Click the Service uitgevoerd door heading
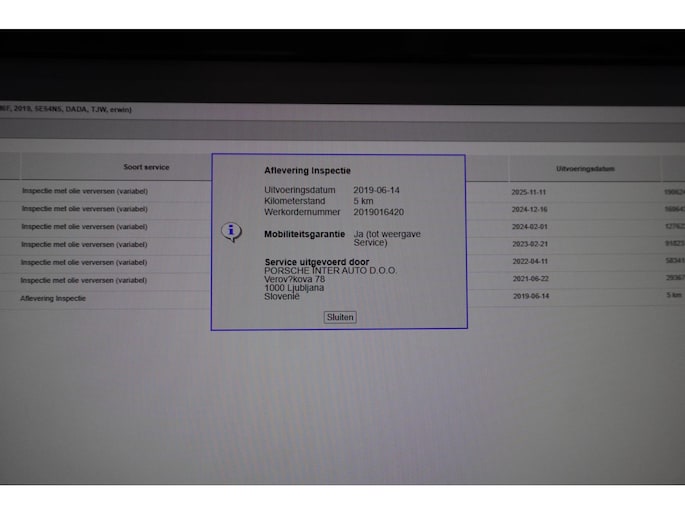This screenshot has height=514, width=685. point(309,262)
